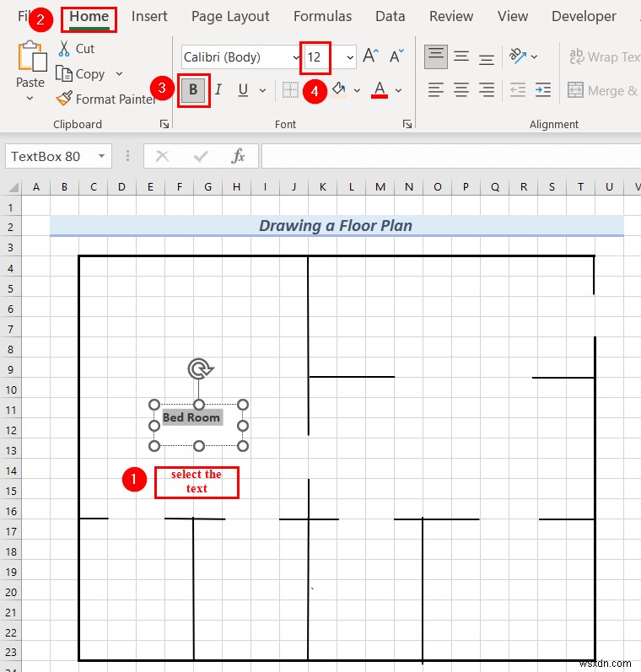This screenshot has width=641, height=672.
Task: Switch to the Insert tab
Action: pos(149,16)
